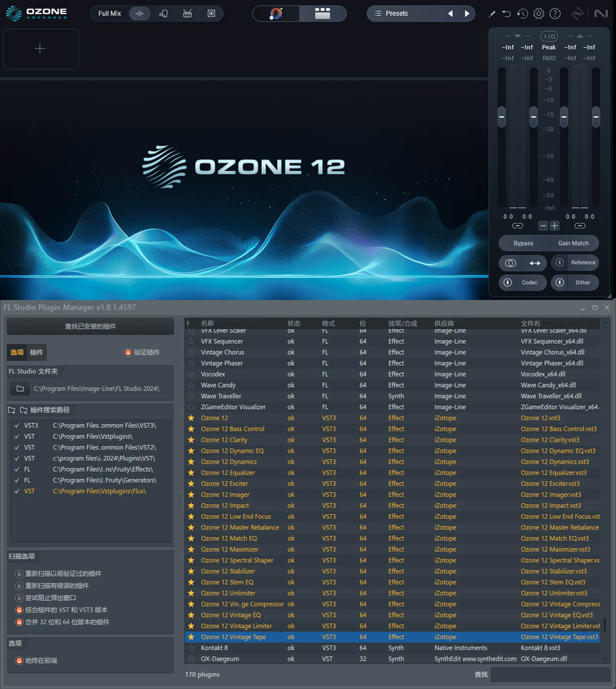Open Ozone undo history
Viewport: 616px width, 689px height.
522,14
